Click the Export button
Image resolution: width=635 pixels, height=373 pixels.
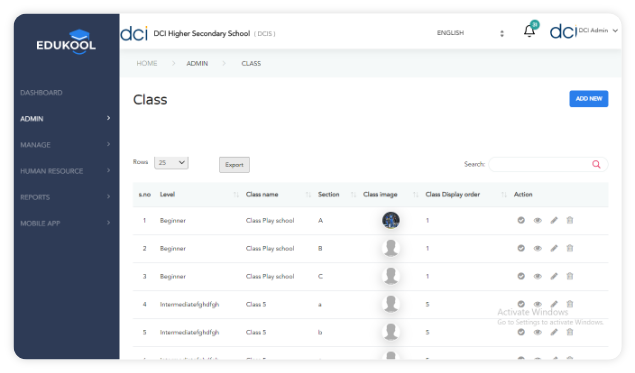point(234,165)
